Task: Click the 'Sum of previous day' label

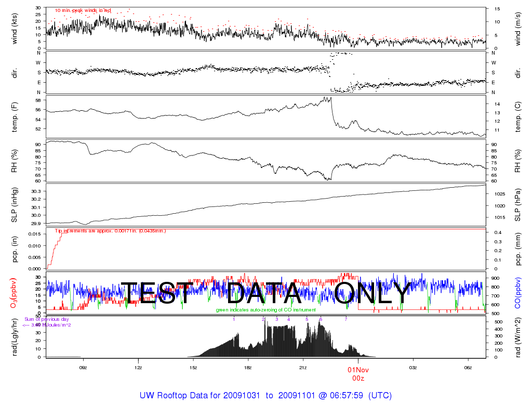Action: point(46,319)
